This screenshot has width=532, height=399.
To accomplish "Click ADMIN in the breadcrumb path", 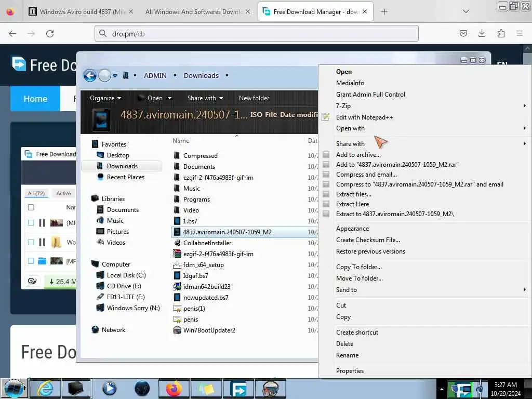I will pos(155,75).
